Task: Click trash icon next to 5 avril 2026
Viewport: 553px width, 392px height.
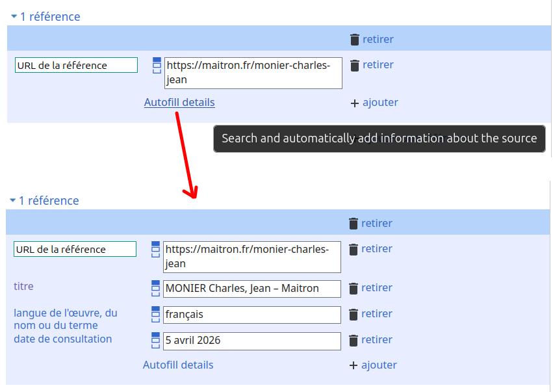Action: [x=354, y=340]
